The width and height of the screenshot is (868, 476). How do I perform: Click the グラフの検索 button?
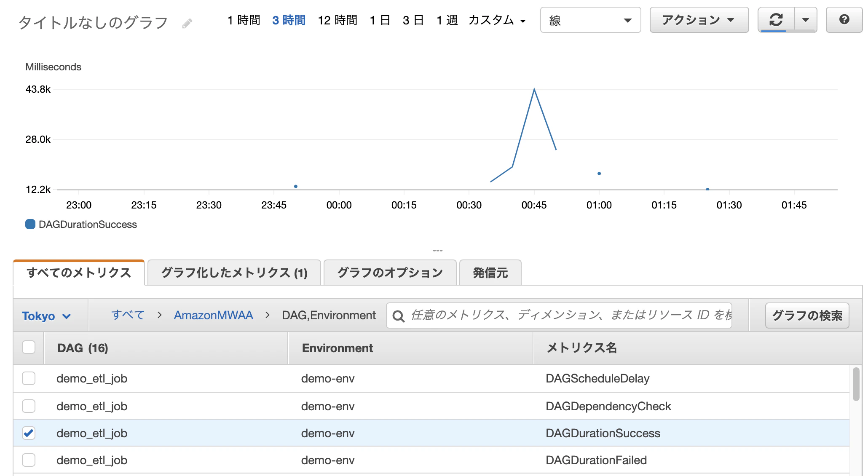click(807, 316)
